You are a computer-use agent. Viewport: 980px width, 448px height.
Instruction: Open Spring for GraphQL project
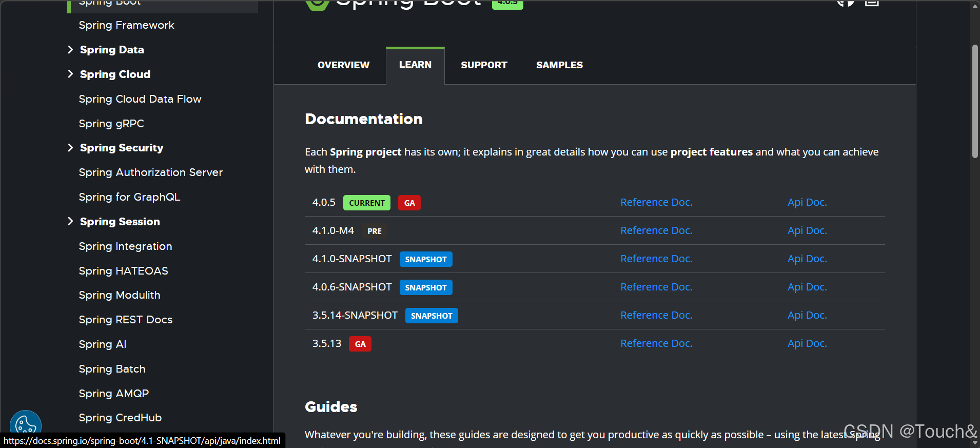[x=129, y=197]
